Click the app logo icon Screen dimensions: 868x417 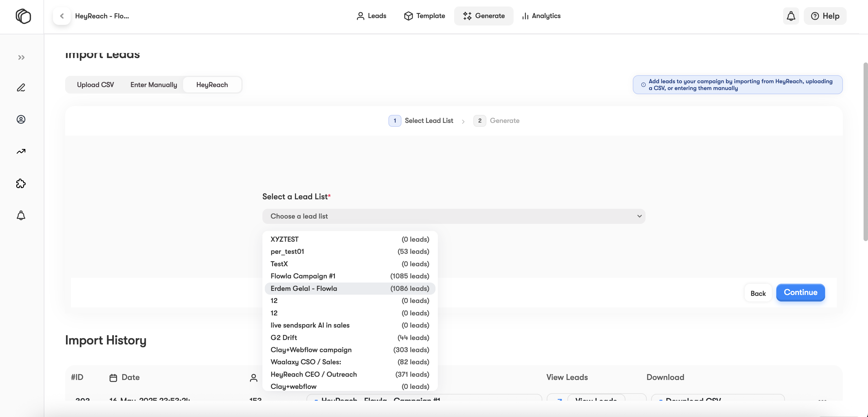pyautogui.click(x=23, y=16)
